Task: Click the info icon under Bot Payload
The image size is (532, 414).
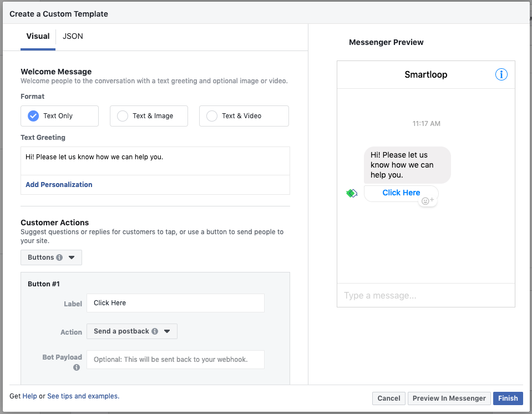Action: (77, 367)
